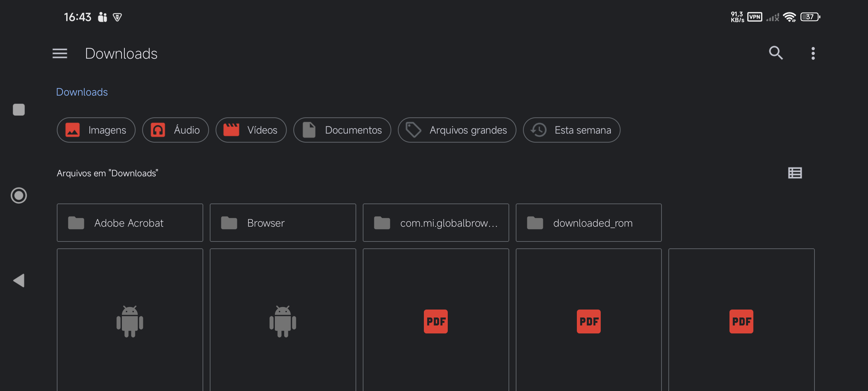The width and height of the screenshot is (868, 391).
Task: Tap the mobile signal strength icon
Action: tap(773, 17)
